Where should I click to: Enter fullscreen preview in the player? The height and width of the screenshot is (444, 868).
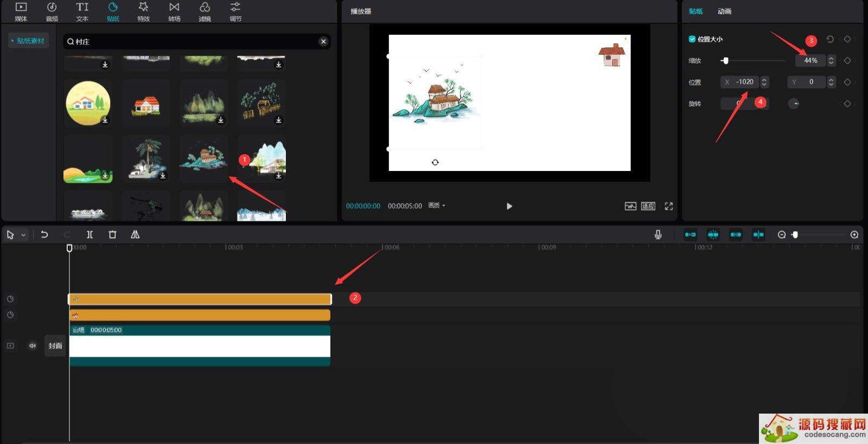669,206
